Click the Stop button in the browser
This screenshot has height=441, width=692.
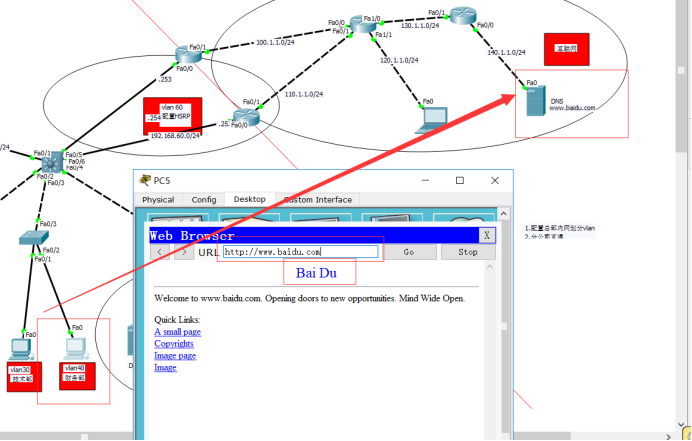468,252
